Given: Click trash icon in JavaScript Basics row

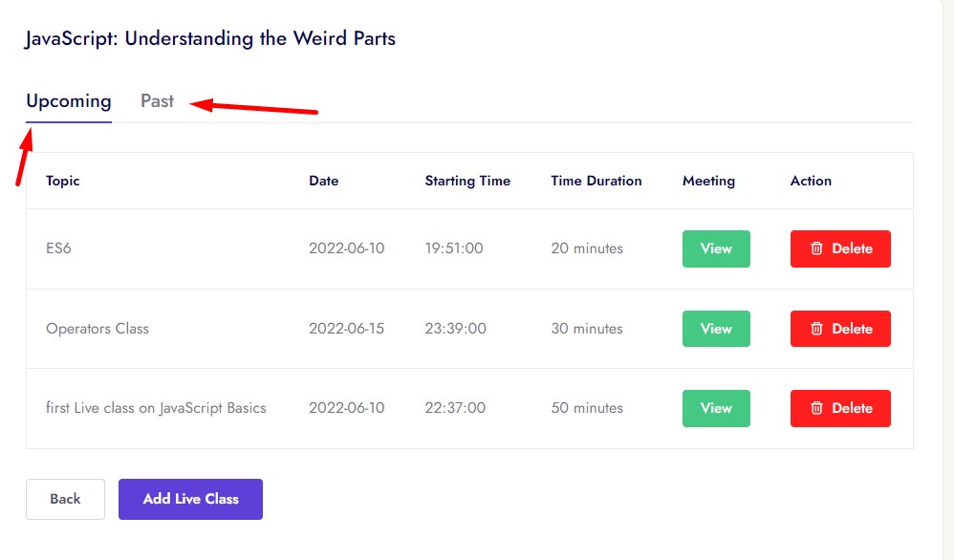Looking at the screenshot, I should (816, 408).
